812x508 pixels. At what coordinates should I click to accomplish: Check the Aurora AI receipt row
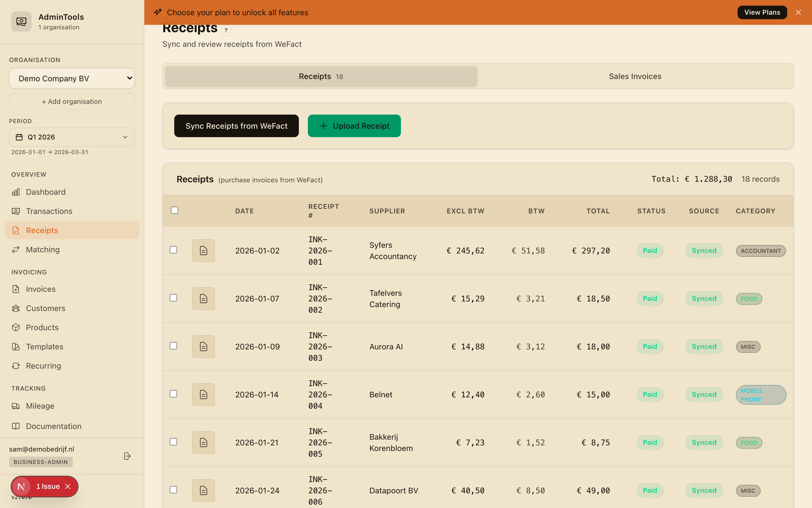[173, 346]
